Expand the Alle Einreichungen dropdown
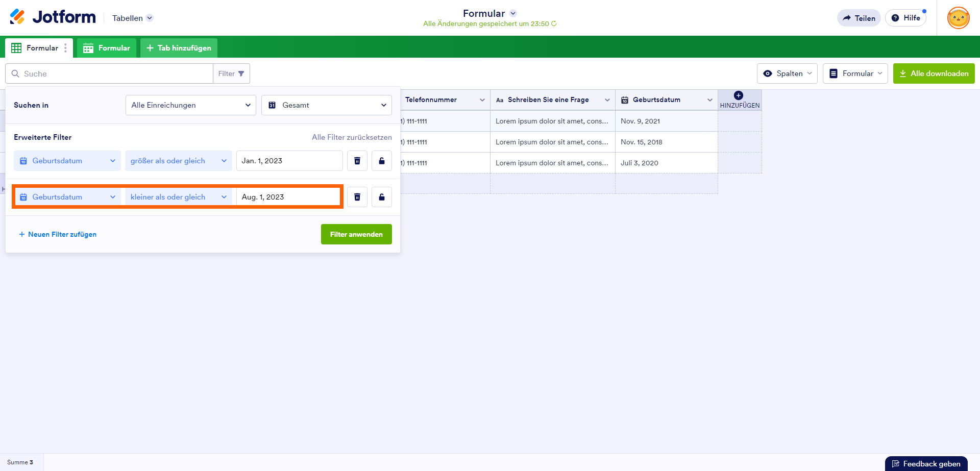Viewport: 980px width, 471px height. click(191, 105)
